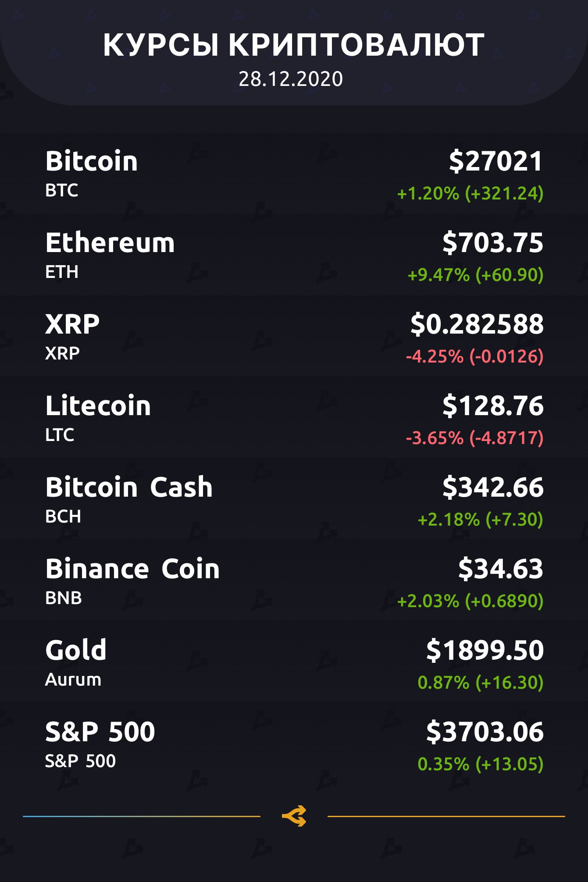Viewport: 588px width, 882px height.
Task: Click the Bitcoin Cash price $342.66
Action: [493, 487]
